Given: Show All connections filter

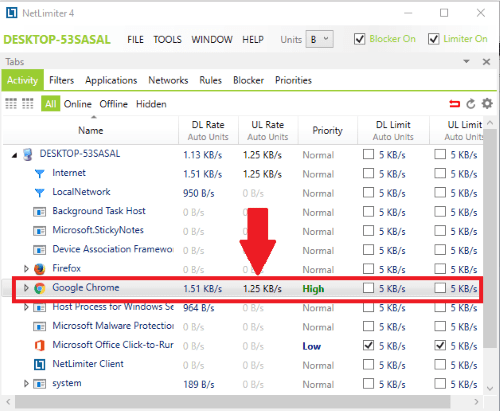Looking at the screenshot, I should (x=51, y=104).
